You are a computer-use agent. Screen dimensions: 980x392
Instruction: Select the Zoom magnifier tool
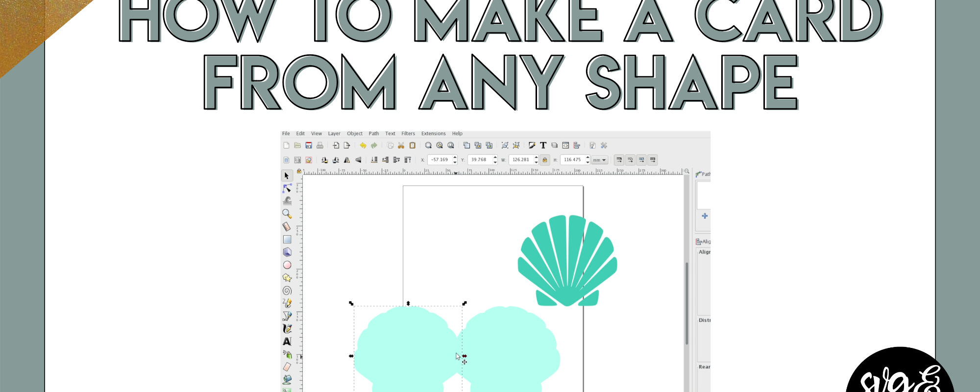pos(287,214)
